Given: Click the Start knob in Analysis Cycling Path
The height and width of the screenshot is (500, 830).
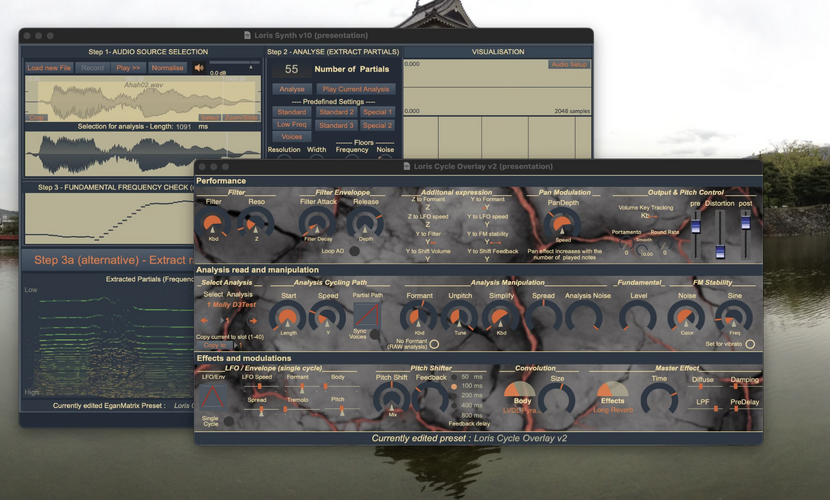Looking at the screenshot, I should (x=287, y=317).
